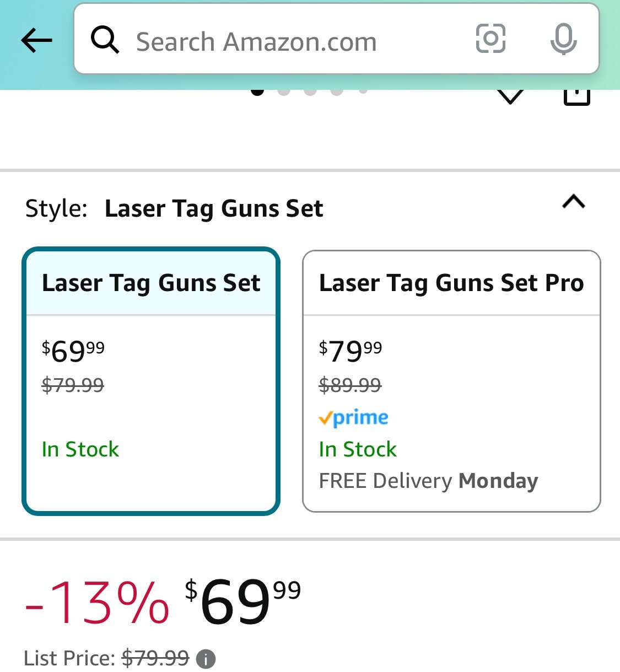The image size is (620, 672).
Task: Click the crossed-out $79.99 list price
Action: tap(155, 658)
